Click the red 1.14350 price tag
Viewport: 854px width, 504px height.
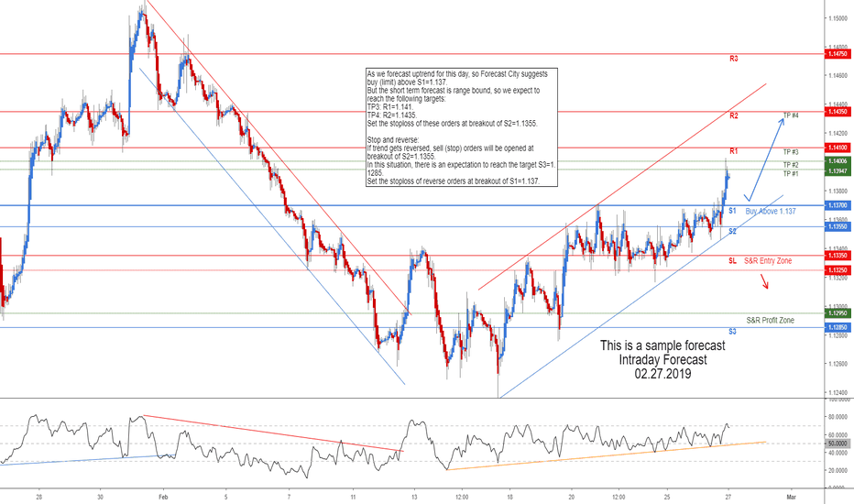[x=838, y=112]
